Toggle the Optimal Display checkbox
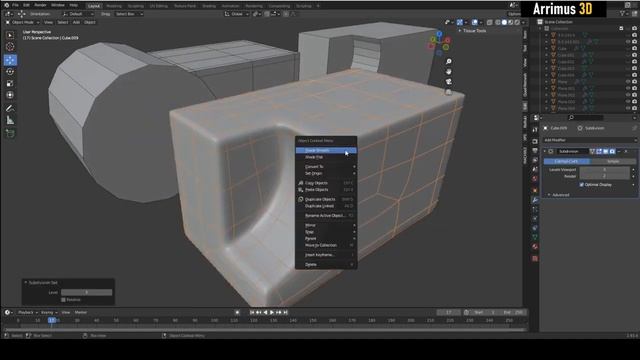Image resolution: width=640 pixels, height=360 pixels. pyautogui.click(x=582, y=185)
